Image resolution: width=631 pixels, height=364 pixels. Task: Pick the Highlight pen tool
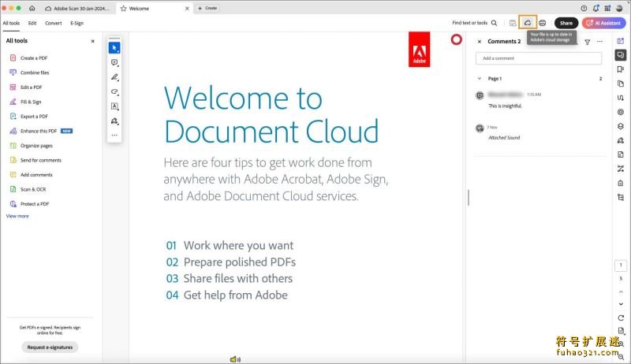(x=114, y=77)
